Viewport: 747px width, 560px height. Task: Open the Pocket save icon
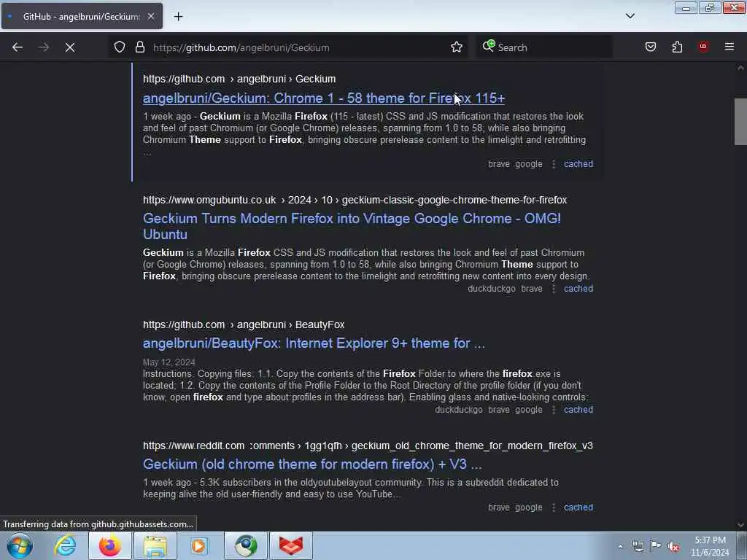coord(650,47)
